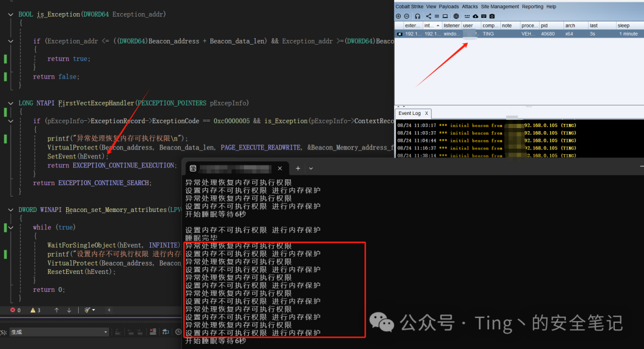Image resolution: width=644 pixels, height=349 pixels.
Task: Click the red error count icon
Action: [x=13, y=310]
